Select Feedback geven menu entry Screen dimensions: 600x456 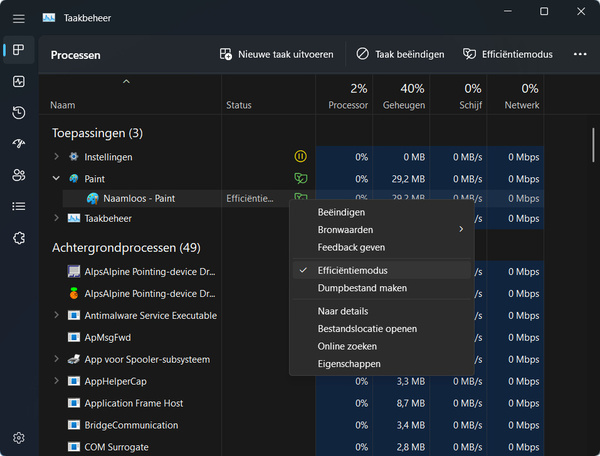pyautogui.click(x=382, y=248)
